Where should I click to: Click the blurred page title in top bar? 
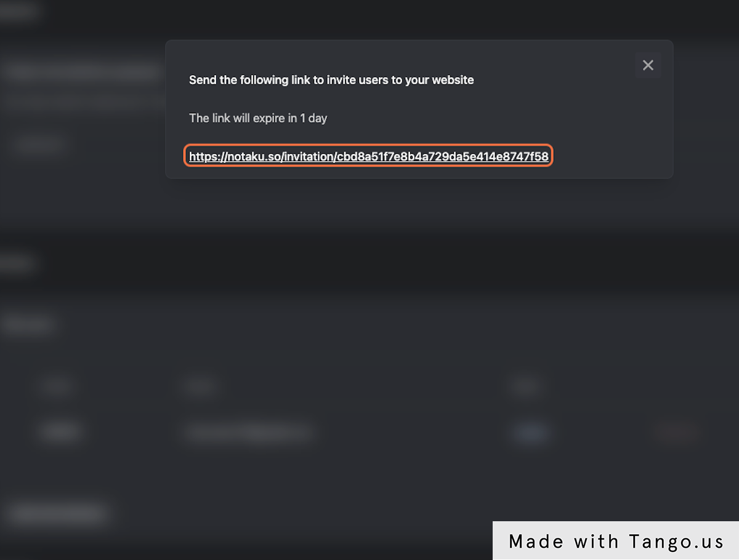click(20, 11)
